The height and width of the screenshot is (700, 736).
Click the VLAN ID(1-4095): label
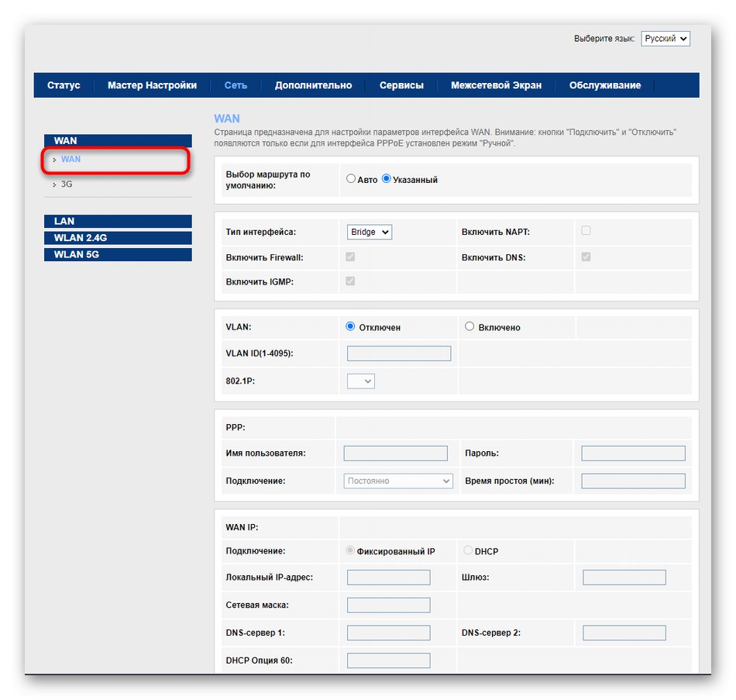(260, 353)
